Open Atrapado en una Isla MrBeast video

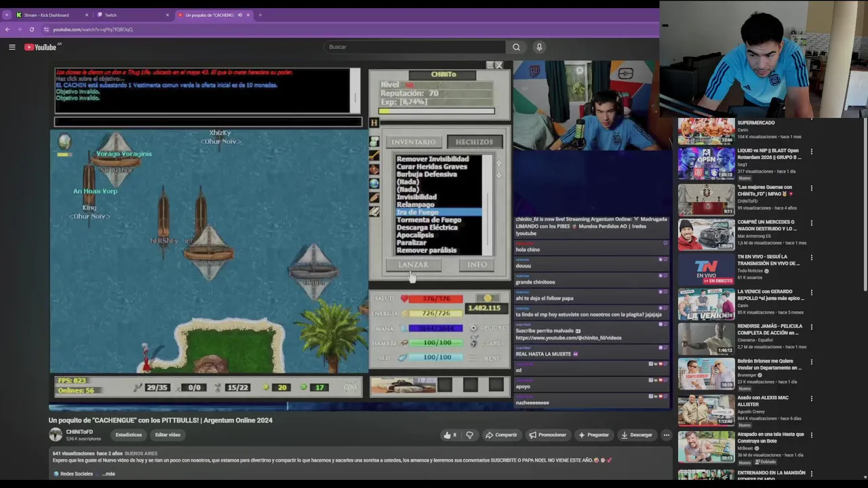[706, 446]
